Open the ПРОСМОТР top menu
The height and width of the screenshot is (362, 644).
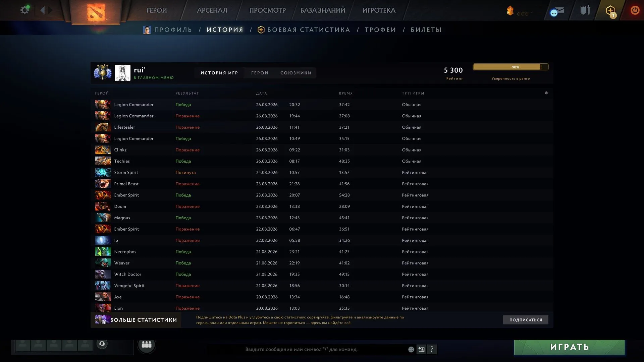[x=267, y=10]
